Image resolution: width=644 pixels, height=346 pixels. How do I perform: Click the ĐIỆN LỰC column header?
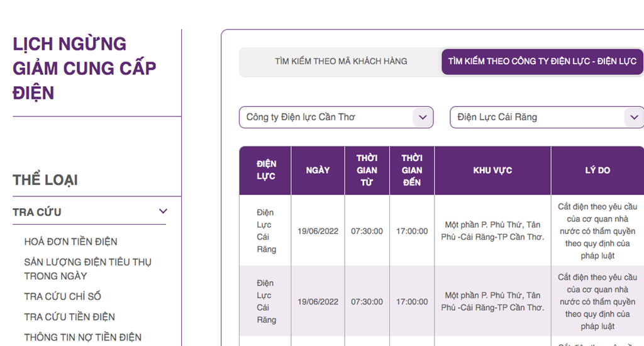(x=266, y=170)
